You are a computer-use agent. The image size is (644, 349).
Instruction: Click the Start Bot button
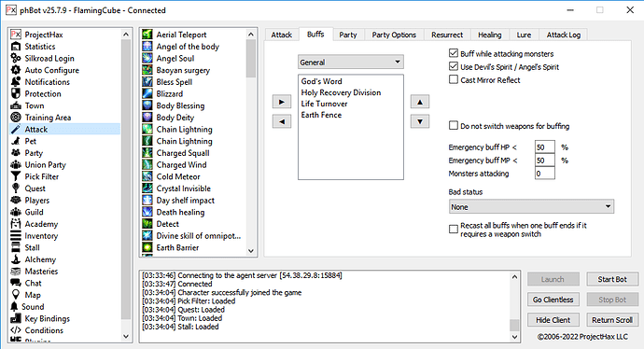click(x=612, y=279)
